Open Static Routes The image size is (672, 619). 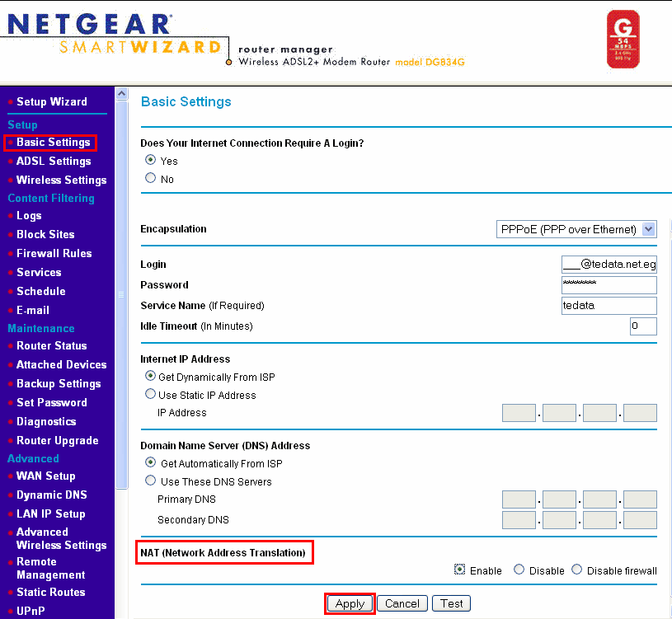pyautogui.click(x=50, y=592)
